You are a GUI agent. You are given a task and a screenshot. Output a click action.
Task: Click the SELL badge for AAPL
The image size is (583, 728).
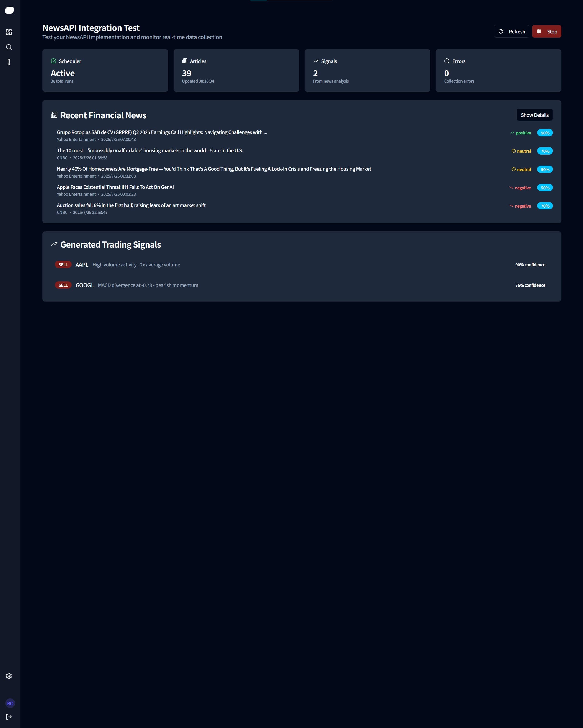pyautogui.click(x=63, y=265)
